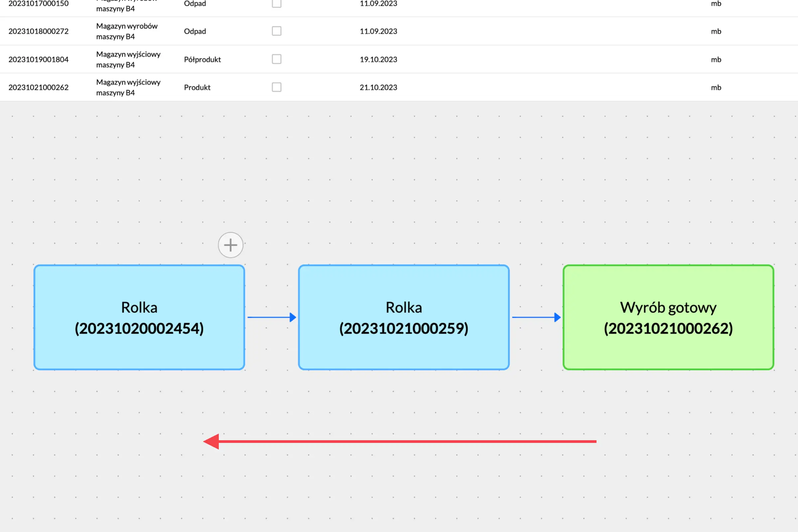Tick the checkbox in row 20231018000272
This screenshot has width=798, height=532.
coord(277,31)
